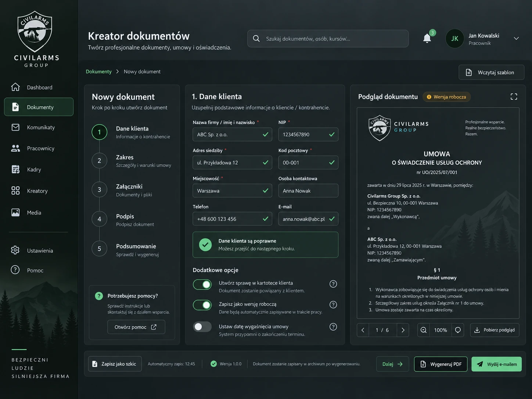
Task: Click the search magnifier icon
Action: click(256, 39)
